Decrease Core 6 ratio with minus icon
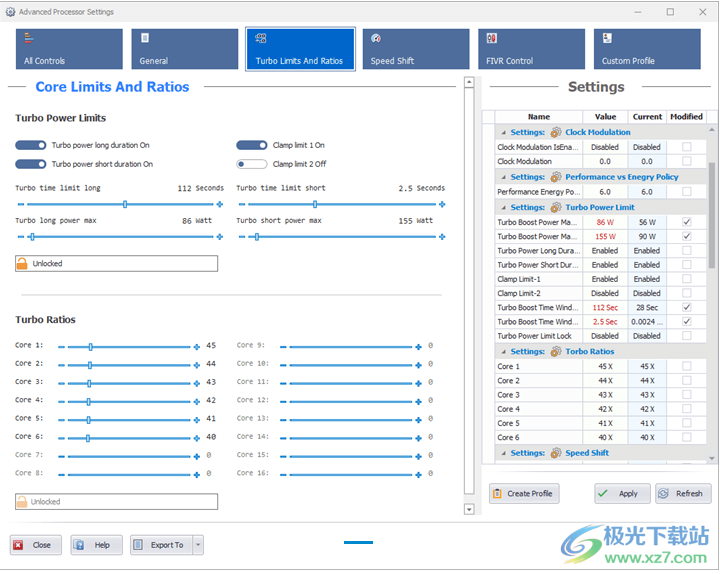Screen dimensions: 720x574 (x=62, y=438)
